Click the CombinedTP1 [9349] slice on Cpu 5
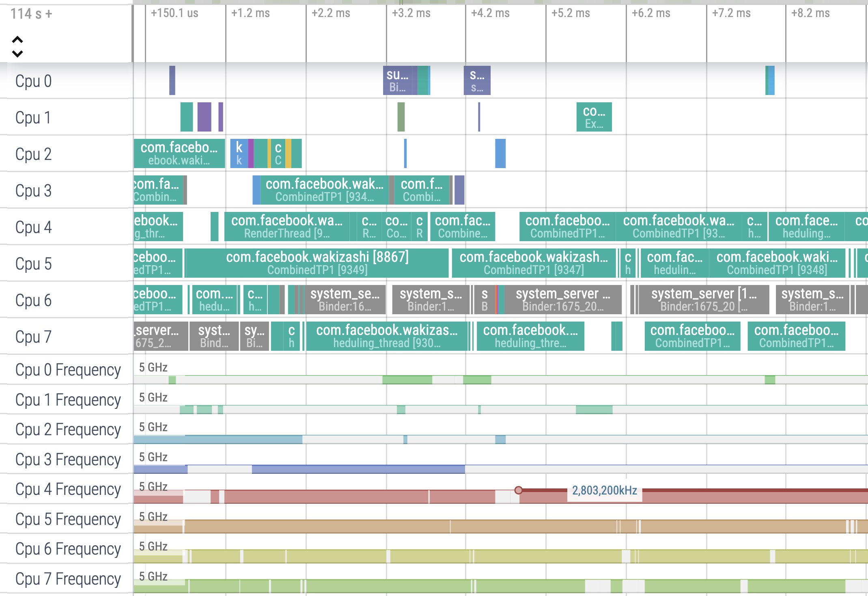The height and width of the screenshot is (596, 868). [317, 263]
